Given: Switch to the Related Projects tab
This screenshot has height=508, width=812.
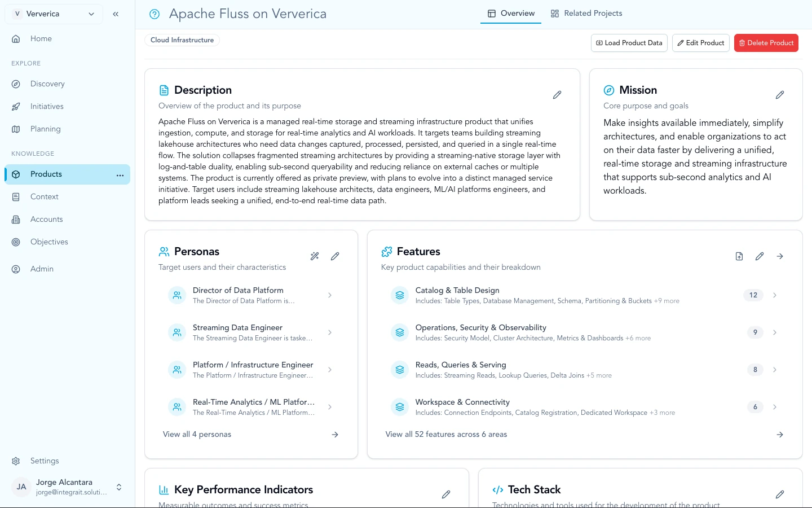Looking at the screenshot, I should click(586, 13).
